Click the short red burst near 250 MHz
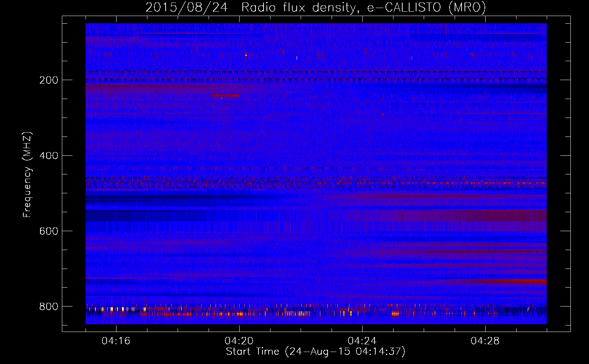589x364 pixels. 225,96
